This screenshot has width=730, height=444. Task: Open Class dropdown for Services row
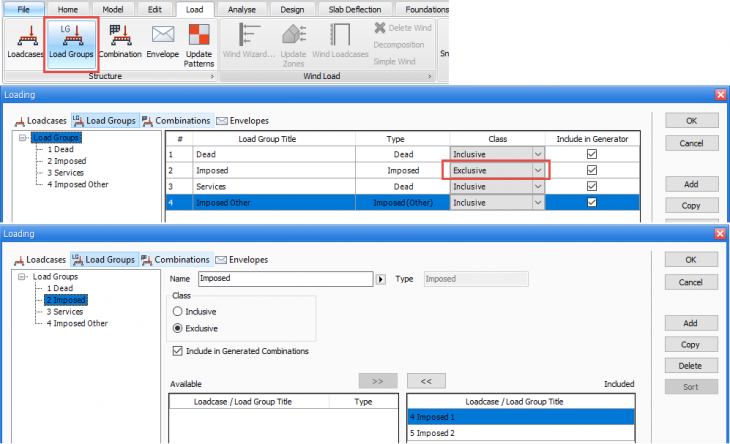click(x=538, y=187)
